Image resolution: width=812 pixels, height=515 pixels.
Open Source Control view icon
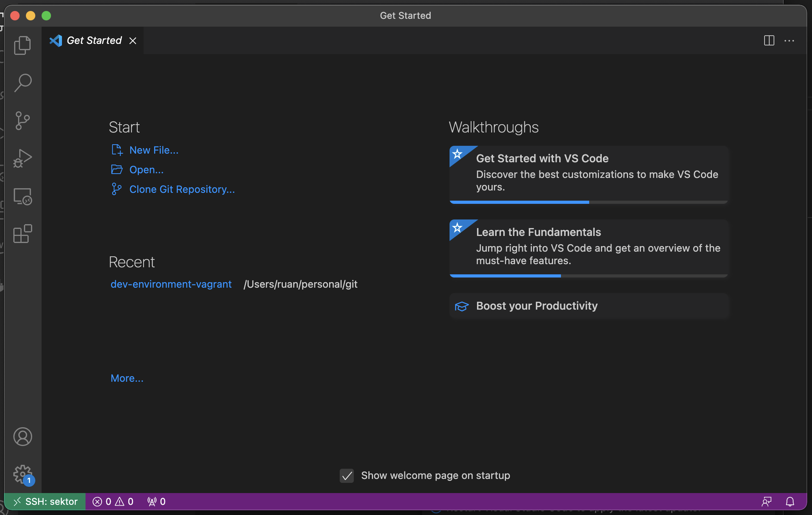tap(22, 121)
